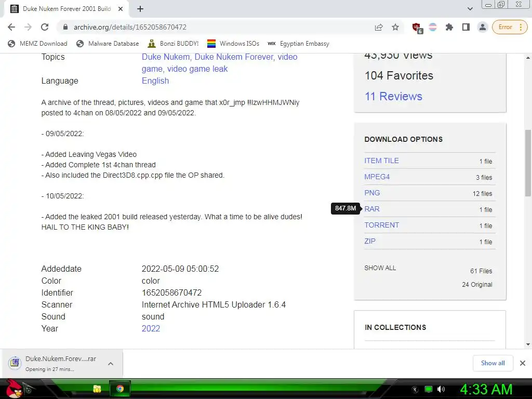Reload the archive.org page

45,27
